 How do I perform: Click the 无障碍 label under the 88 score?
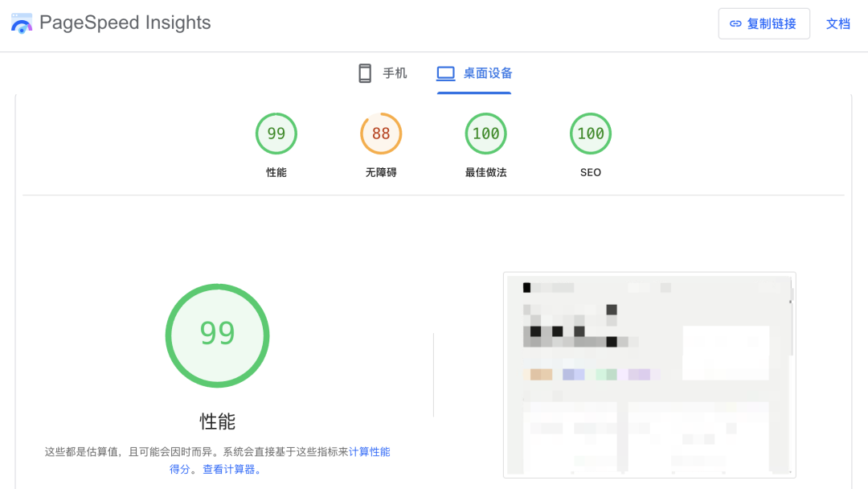point(381,172)
